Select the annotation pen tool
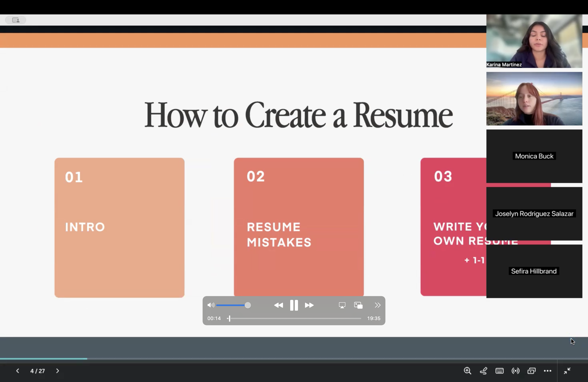588x382 pixels. pos(483,371)
